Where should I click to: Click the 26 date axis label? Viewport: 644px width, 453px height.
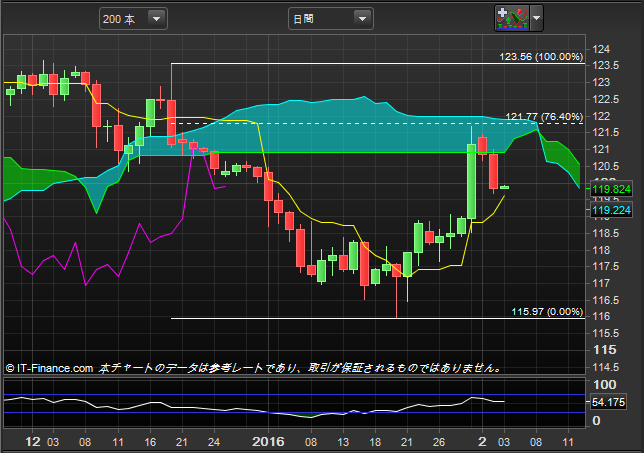(439, 442)
